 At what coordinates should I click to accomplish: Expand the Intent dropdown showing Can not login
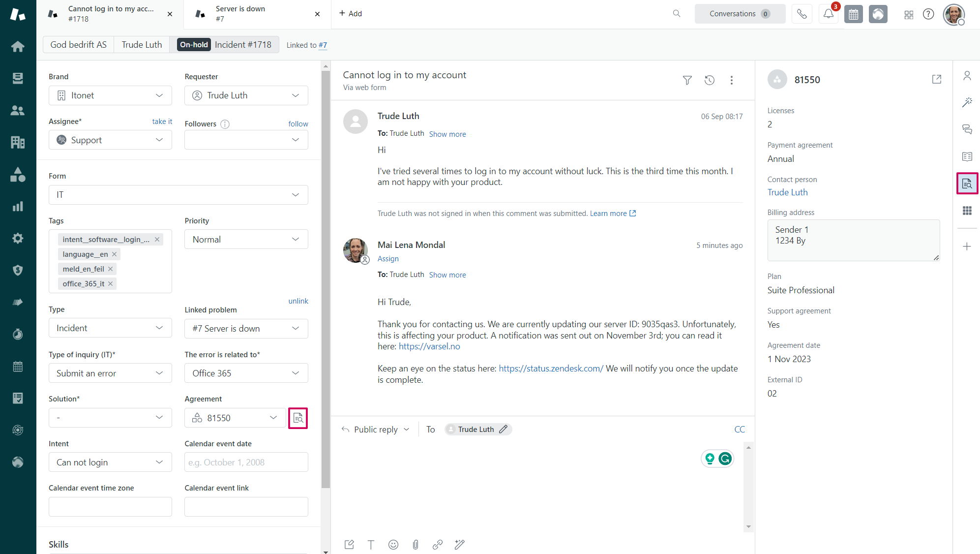[x=110, y=462]
